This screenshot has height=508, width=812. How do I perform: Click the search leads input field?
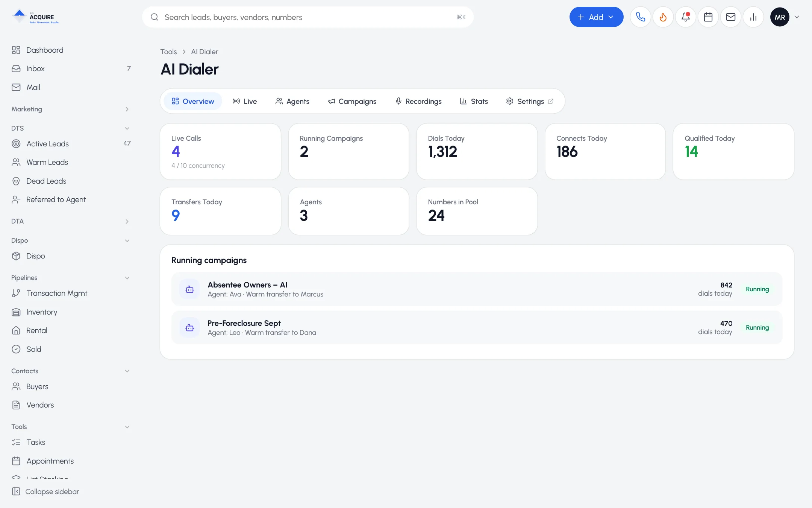click(308, 17)
